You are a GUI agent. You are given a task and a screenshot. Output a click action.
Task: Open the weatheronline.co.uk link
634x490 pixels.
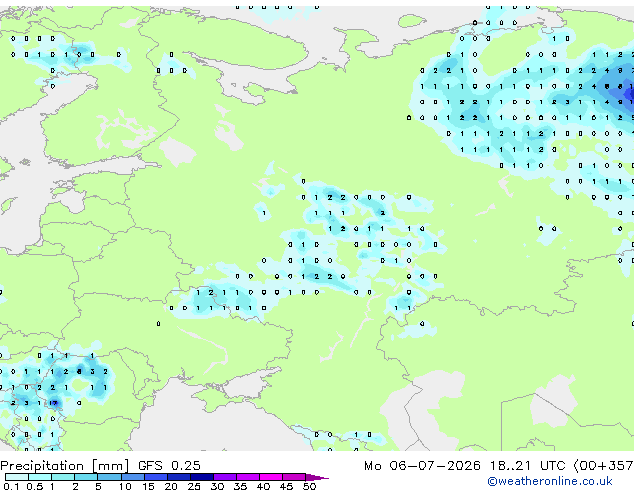coord(550,482)
